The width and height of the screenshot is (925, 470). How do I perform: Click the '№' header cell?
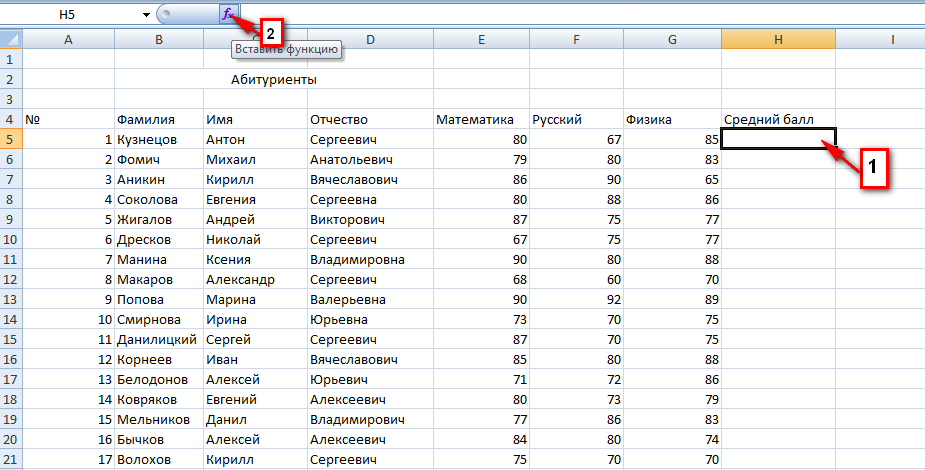[68, 120]
